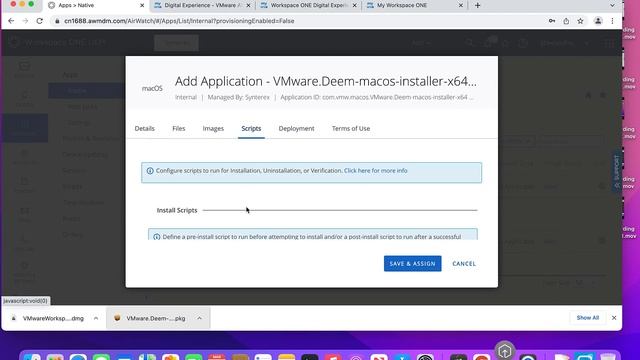This screenshot has height=360, width=640.
Task: Click the browser forward arrow
Action: 25,21
